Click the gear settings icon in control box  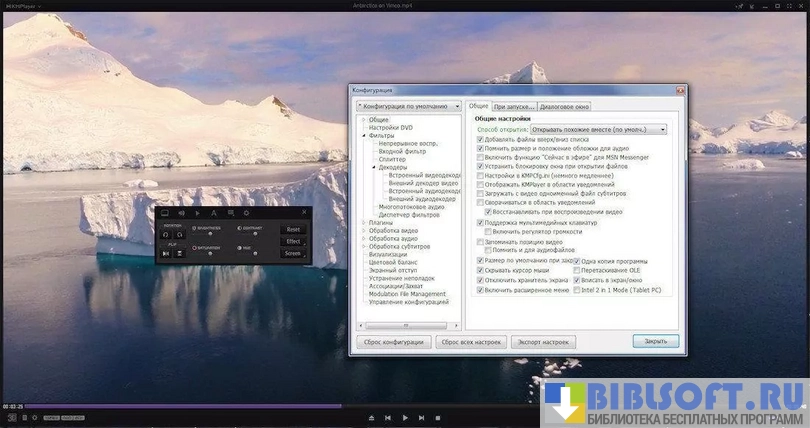pyautogui.click(x=246, y=213)
